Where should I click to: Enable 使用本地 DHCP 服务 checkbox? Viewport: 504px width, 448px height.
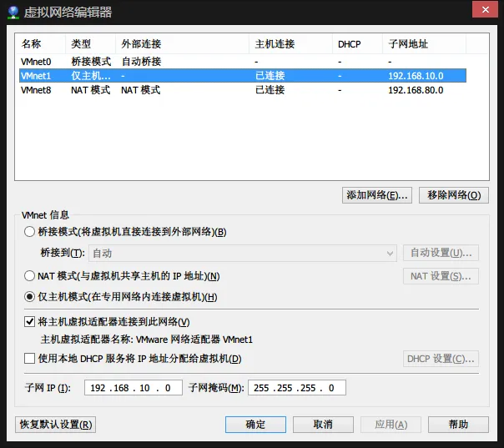[29, 359]
